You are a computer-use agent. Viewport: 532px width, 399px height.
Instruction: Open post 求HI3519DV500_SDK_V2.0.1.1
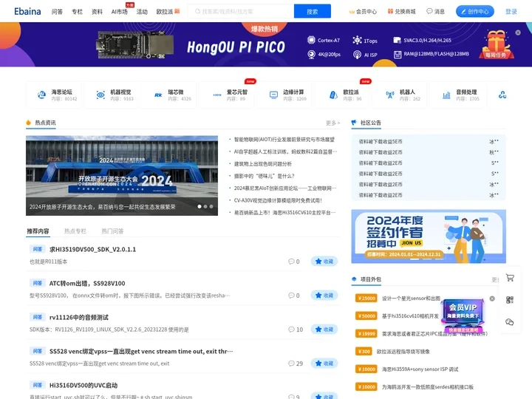[92, 250]
